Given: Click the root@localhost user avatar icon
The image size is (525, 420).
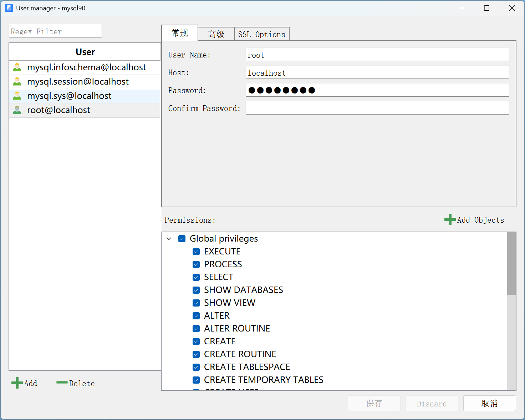Looking at the screenshot, I should [17, 110].
